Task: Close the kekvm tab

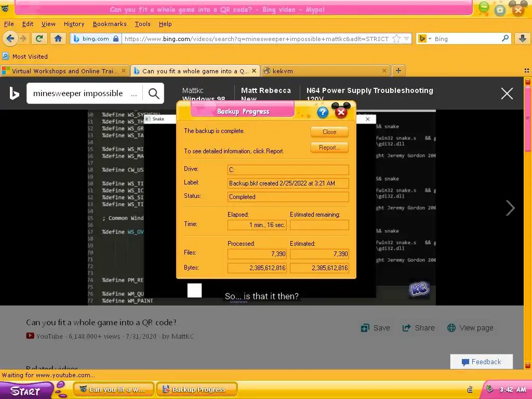Action: 384,71
